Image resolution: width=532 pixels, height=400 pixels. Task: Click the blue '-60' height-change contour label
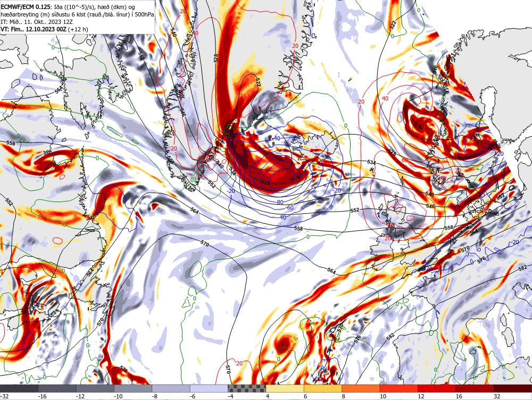(289, 207)
